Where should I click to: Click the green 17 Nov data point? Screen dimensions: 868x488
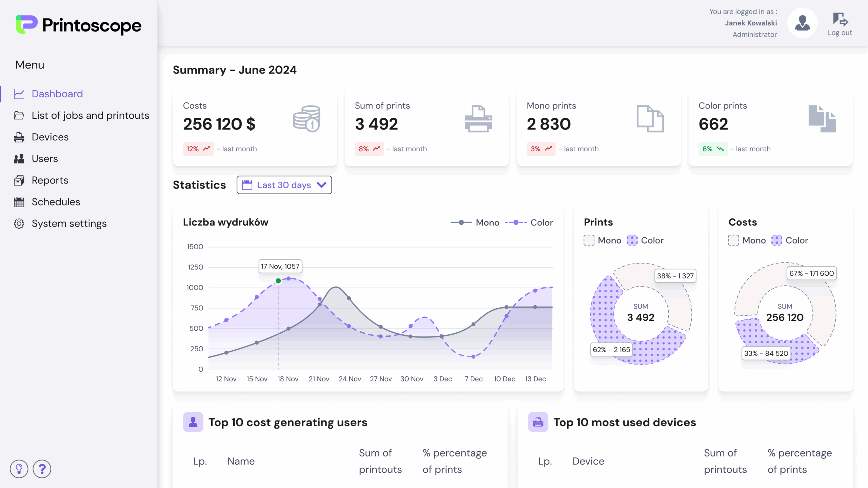click(278, 281)
